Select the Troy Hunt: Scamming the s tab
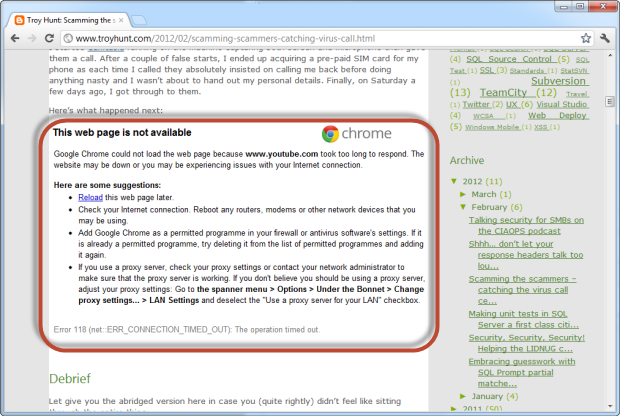The height and width of the screenshot is (416, 620). (71, 20)
